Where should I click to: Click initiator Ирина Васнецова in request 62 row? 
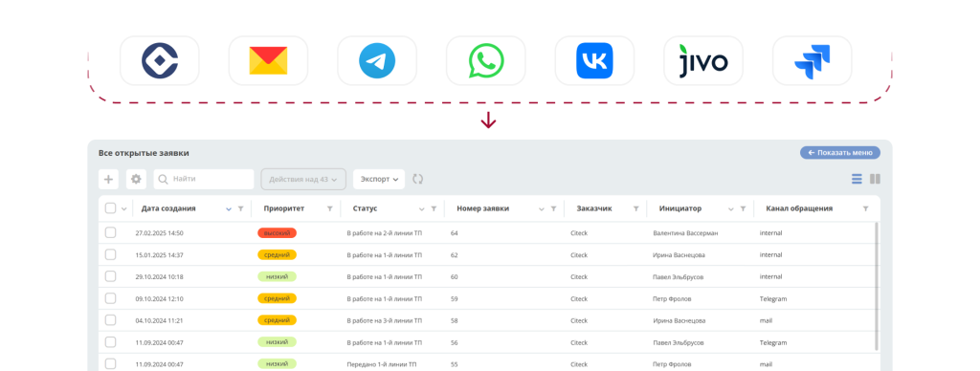(x=679, y=255)
